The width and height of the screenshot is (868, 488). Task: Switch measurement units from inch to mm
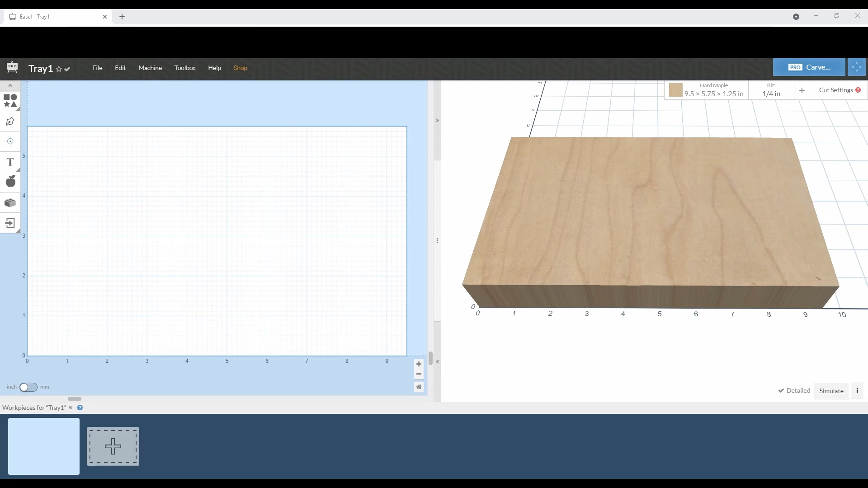tap(29, 387)
